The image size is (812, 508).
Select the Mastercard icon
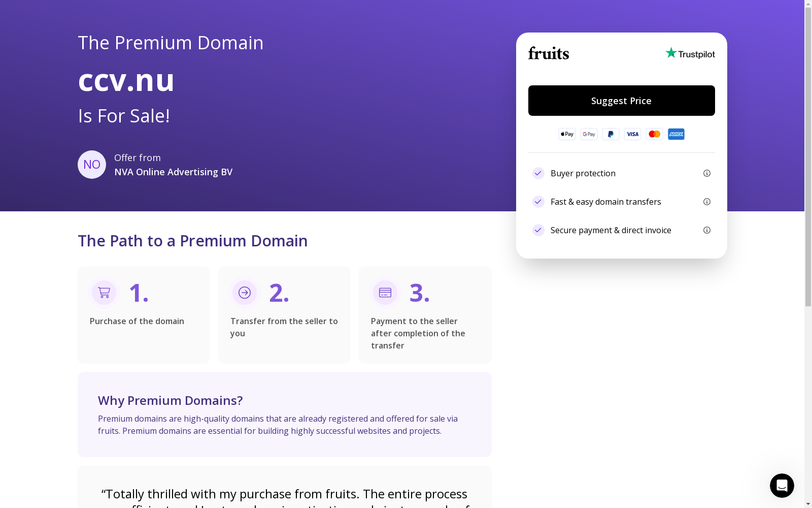pos(654,134)
